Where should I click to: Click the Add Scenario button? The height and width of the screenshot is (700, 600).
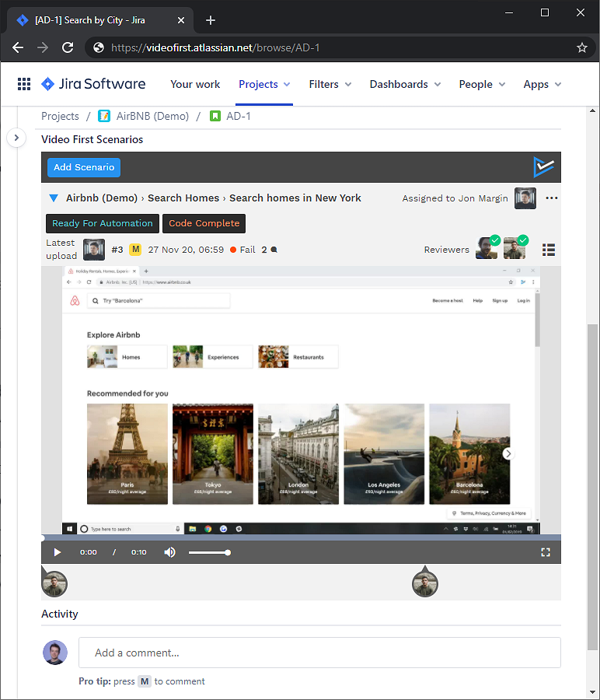click(84, 167)
